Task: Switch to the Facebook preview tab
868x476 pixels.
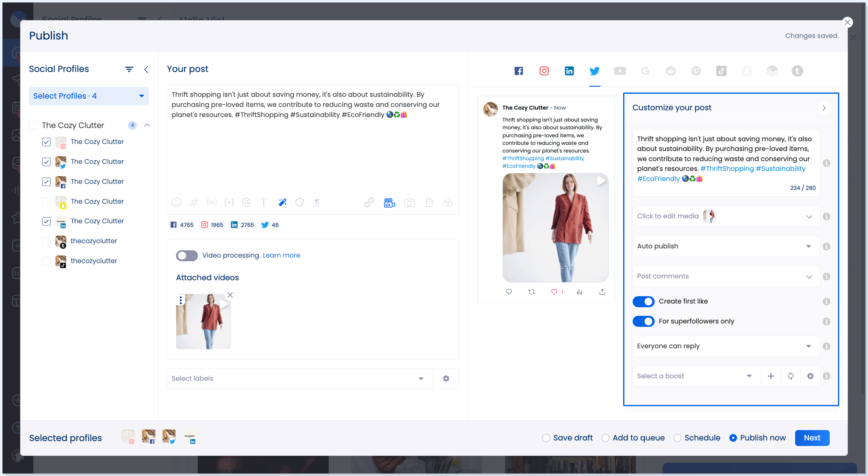Action: [x=518, y=71]
